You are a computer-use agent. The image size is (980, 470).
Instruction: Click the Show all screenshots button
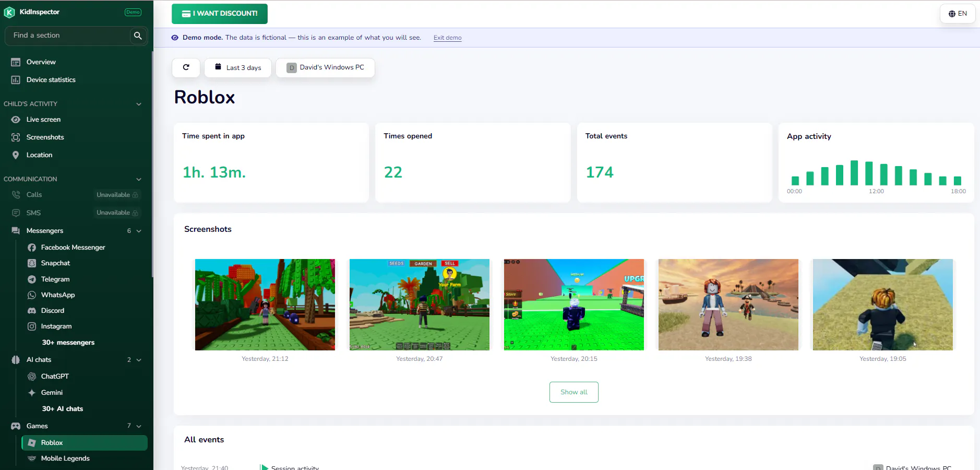(573, 392)
